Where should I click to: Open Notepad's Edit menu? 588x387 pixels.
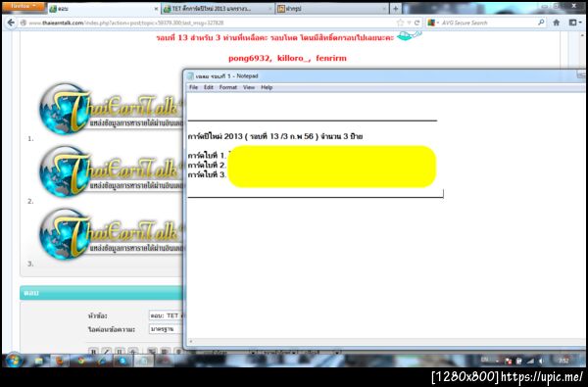[209, 87]
